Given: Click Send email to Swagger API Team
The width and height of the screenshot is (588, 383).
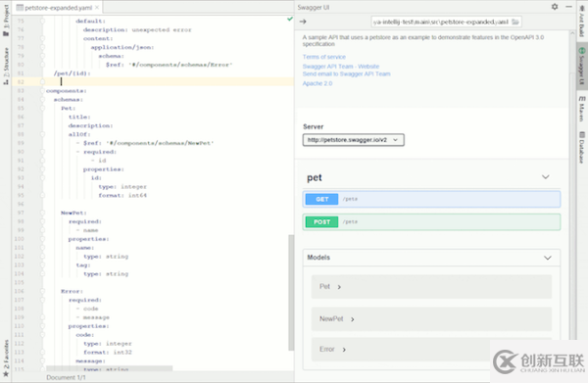Looking at the screenshot, I should (x=347, y=73).
